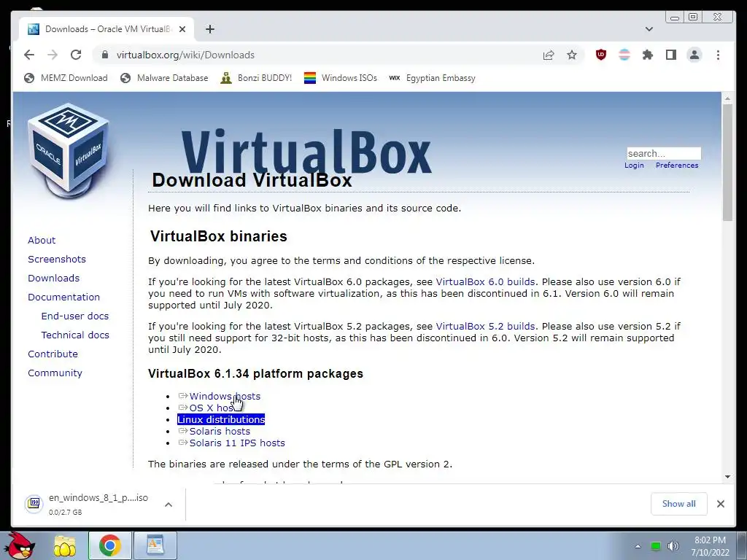Open the Contribute sidebar link
This screenshot has height=560, width=747.
[53, 354]
